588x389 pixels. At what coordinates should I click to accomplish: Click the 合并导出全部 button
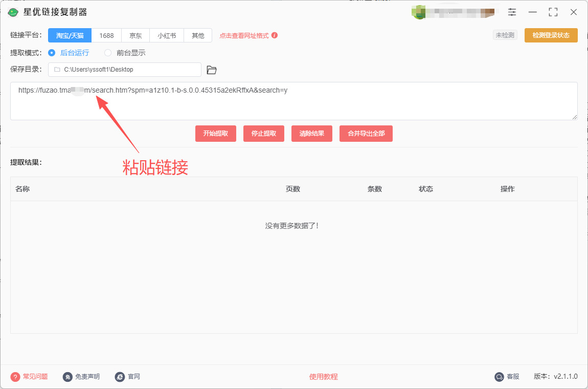366,134
